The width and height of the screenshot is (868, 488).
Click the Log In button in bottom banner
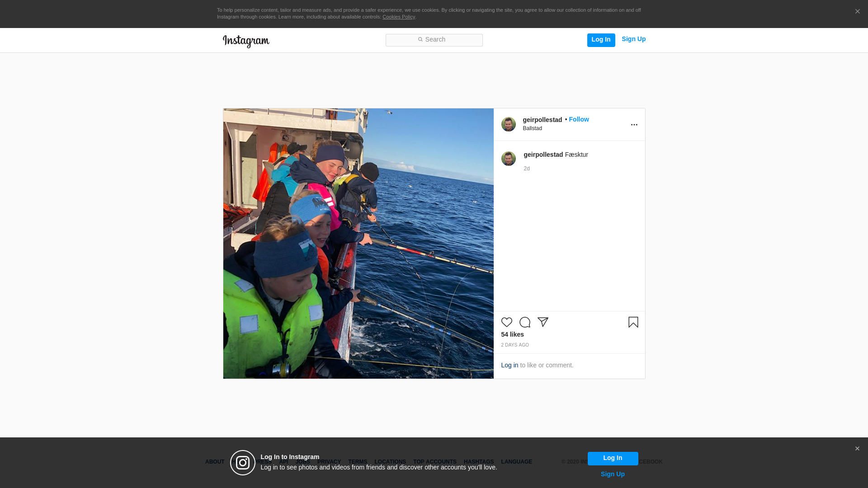pyautogui.click(x=613, y=458)
